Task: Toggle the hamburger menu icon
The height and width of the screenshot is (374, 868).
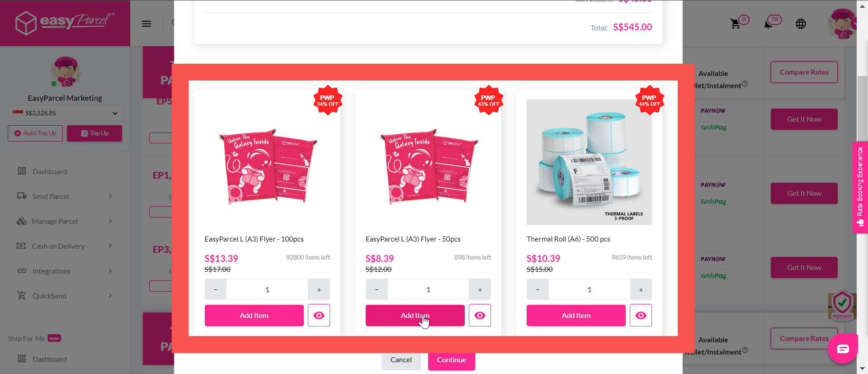Action: [146, 24]
